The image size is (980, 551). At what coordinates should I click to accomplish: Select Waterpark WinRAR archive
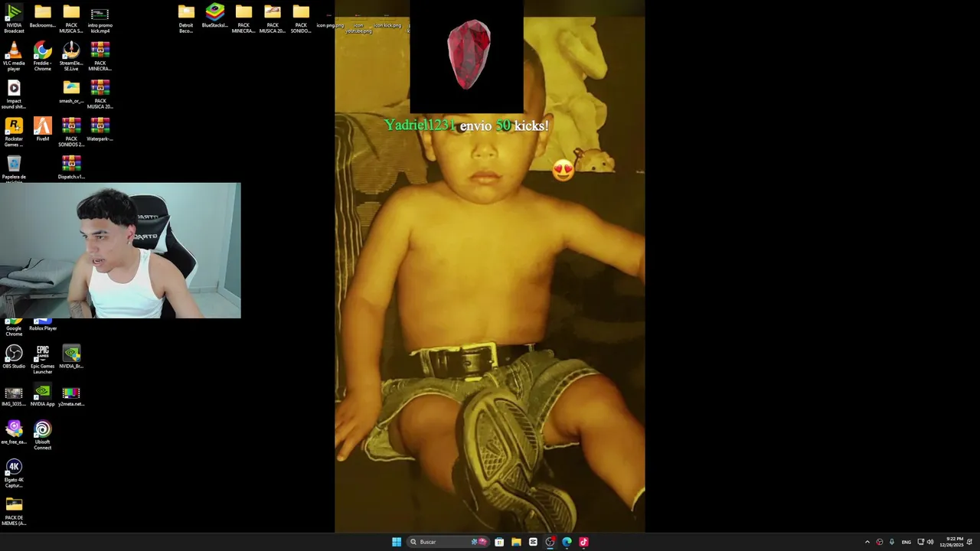tap(100, 130)
